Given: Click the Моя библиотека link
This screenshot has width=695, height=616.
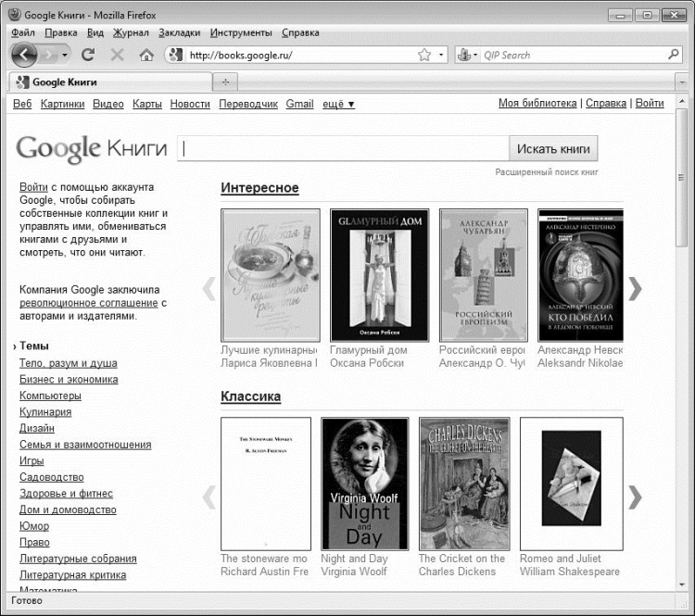Looking at the screenshot, I should pyautogui.click(x=537, y=104).
